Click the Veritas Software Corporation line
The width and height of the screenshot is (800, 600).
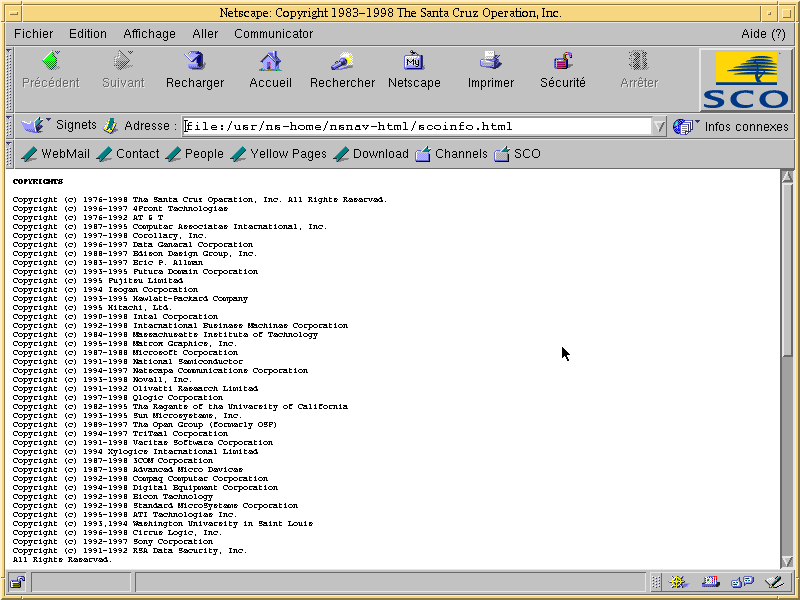click(143, 443)
